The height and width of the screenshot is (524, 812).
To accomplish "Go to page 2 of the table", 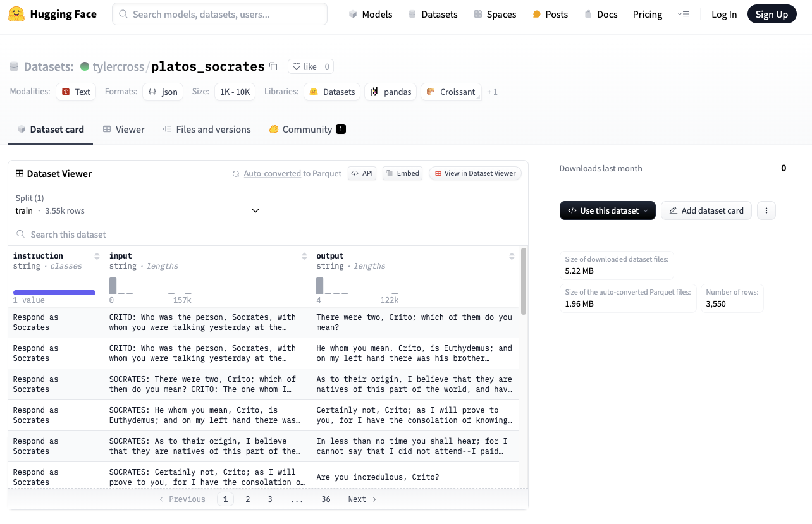I will [247, 499].
